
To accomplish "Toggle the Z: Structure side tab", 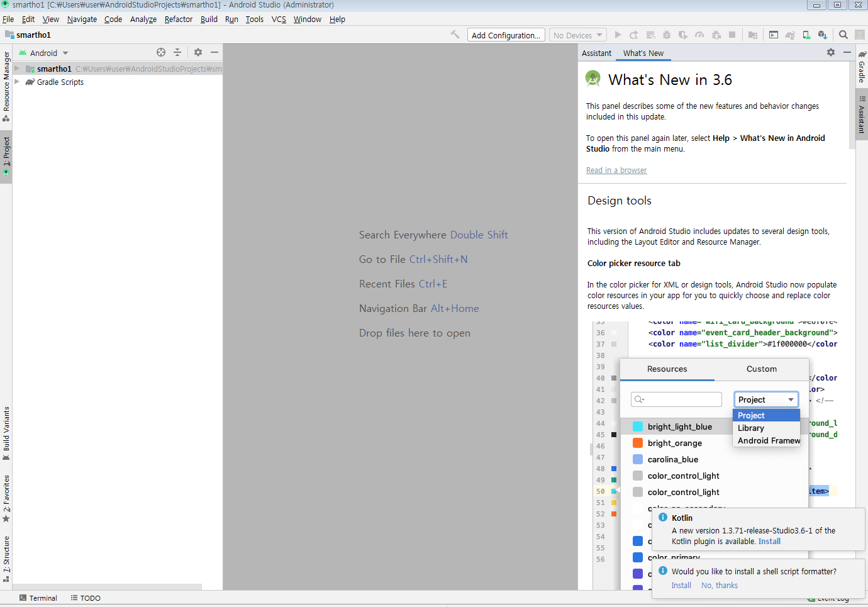I will [6, 559].
